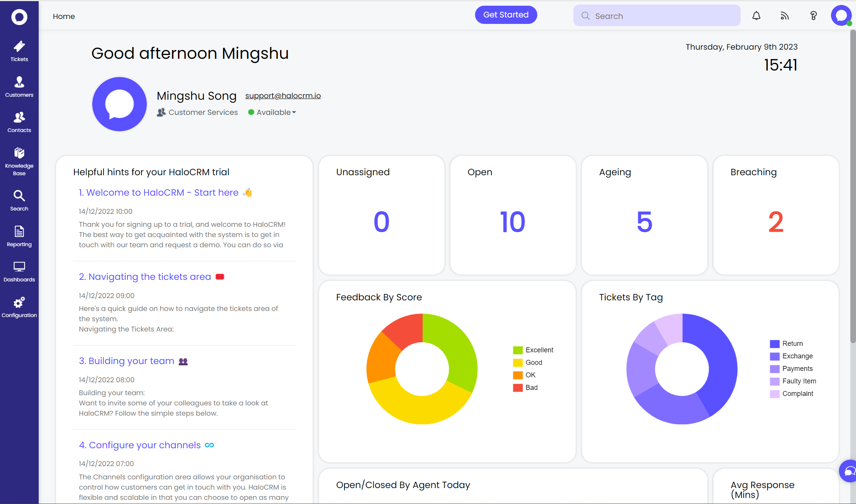The width and height of the screenshot is (856, 504).
Task: Open the support@halocrm.io email link
Action: point(283,96)
